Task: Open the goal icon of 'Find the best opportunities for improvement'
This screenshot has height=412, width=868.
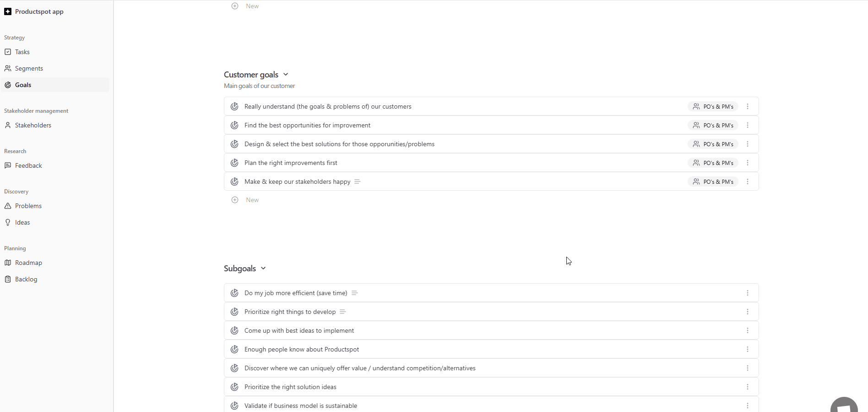Action: (x=234, y=125)
